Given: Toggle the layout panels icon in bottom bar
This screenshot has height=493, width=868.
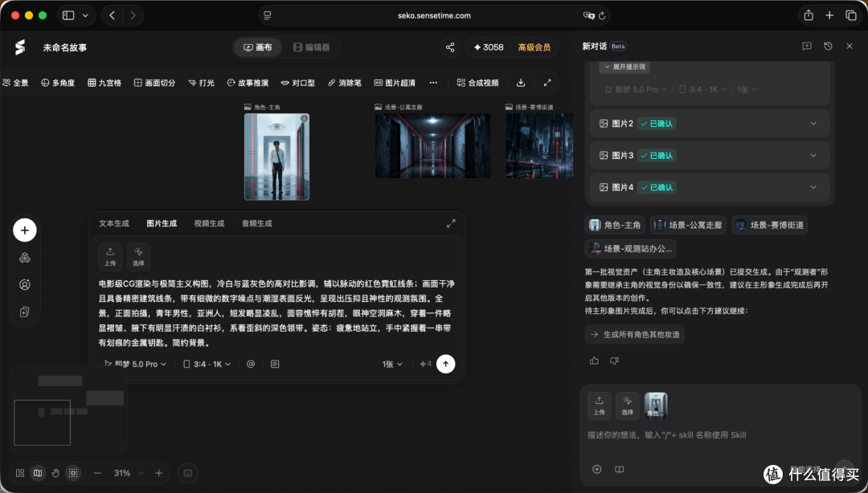Looking at the screenshot, I should click(x=20, y=473).
